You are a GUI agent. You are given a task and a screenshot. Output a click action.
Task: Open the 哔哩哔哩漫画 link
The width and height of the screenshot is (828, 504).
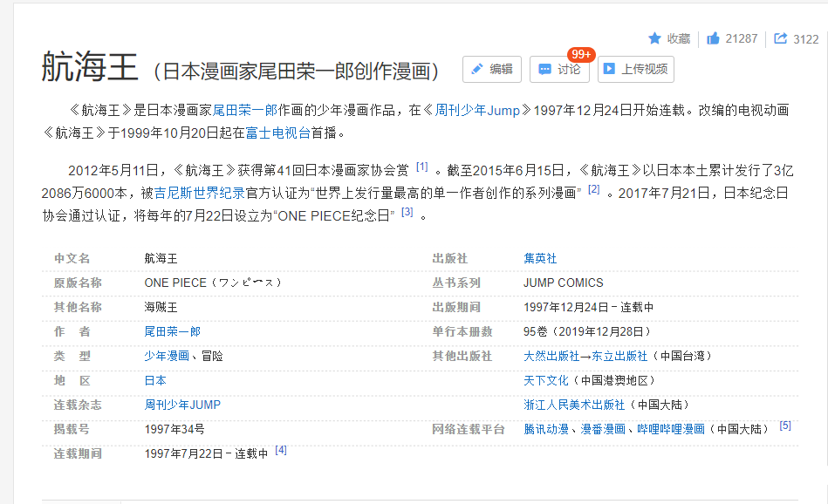pyautogui.click(x=671, y=429)
